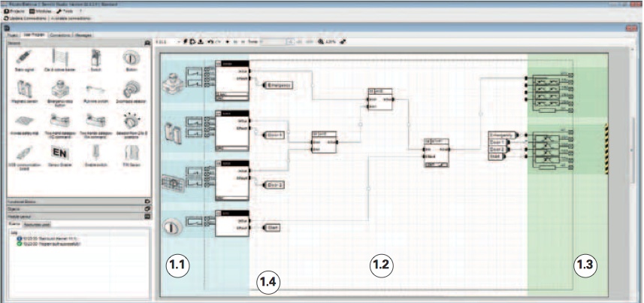This screenshot has width=644, height=303.
Task: Expand the Objects panel section
Action: click(x=147, y=209)
